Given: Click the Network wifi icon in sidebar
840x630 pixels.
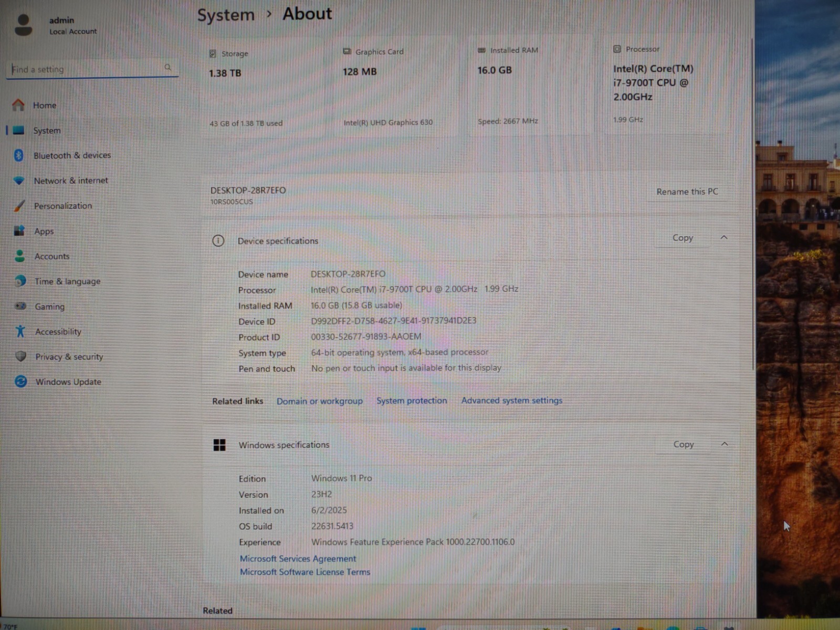Looking at the screenshot, I should pyautogui.click(x=19, y=181).
